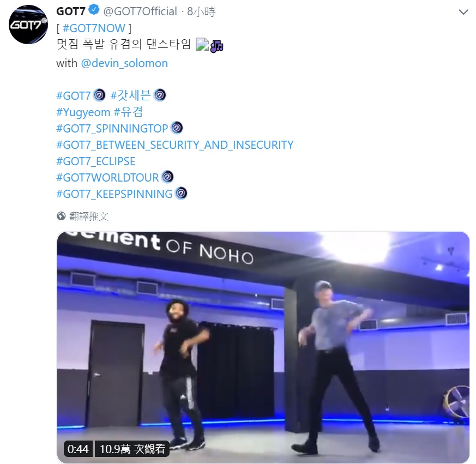Expand the tweet options chevron
This screenshot has width=476, height=464.
[x=463, y=12]
